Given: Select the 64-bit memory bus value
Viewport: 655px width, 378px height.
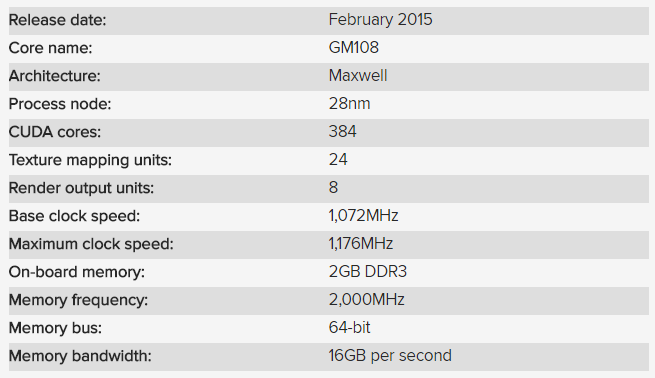Looking at the screenshot, I should [350, 327].
